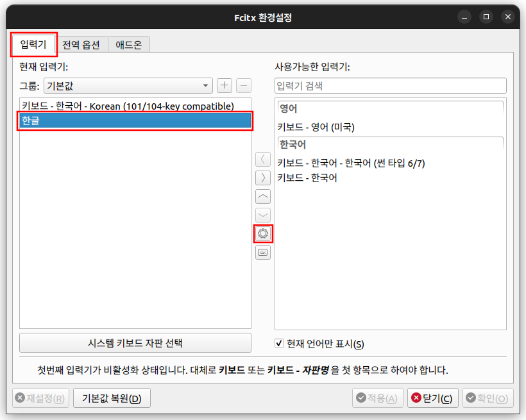Open the 애드온 tab
The image size is (526, 420).
pyautogui.click(x=128, y=45)
